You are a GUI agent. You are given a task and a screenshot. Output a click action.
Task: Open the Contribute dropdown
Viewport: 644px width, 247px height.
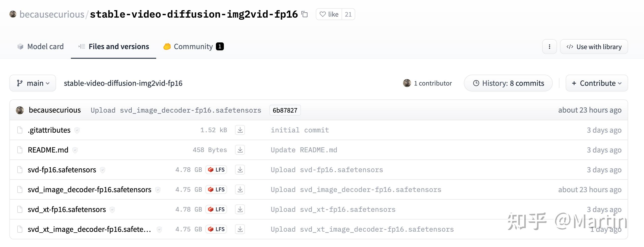coord(596,83)
